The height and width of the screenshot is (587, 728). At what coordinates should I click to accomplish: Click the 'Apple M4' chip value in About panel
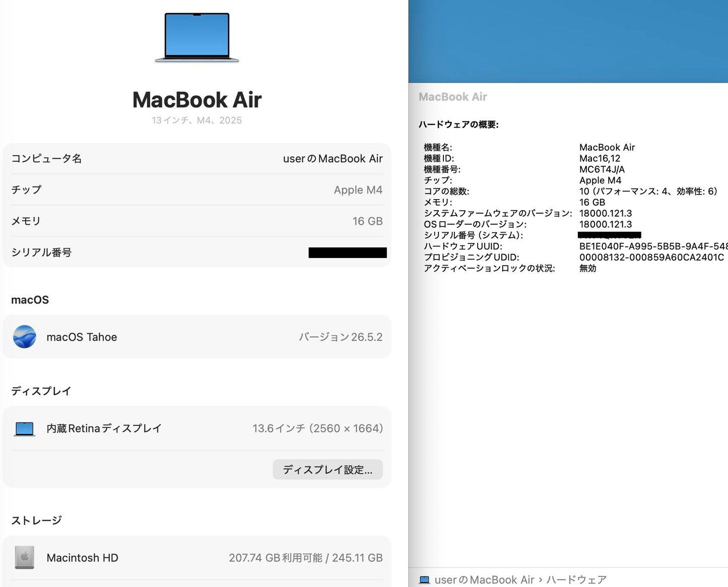(x=358, y=190)
